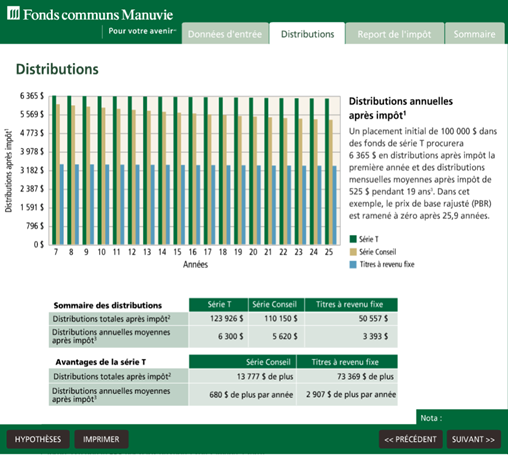Click the Fonds communs Manuvie title text
508x455 pixels.
pyautogui.click(x=98, y=15)
